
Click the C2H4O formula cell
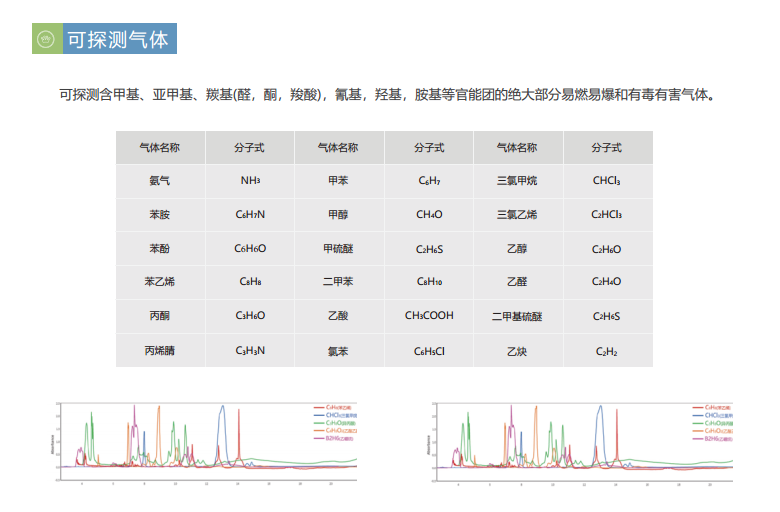point(607,282)
